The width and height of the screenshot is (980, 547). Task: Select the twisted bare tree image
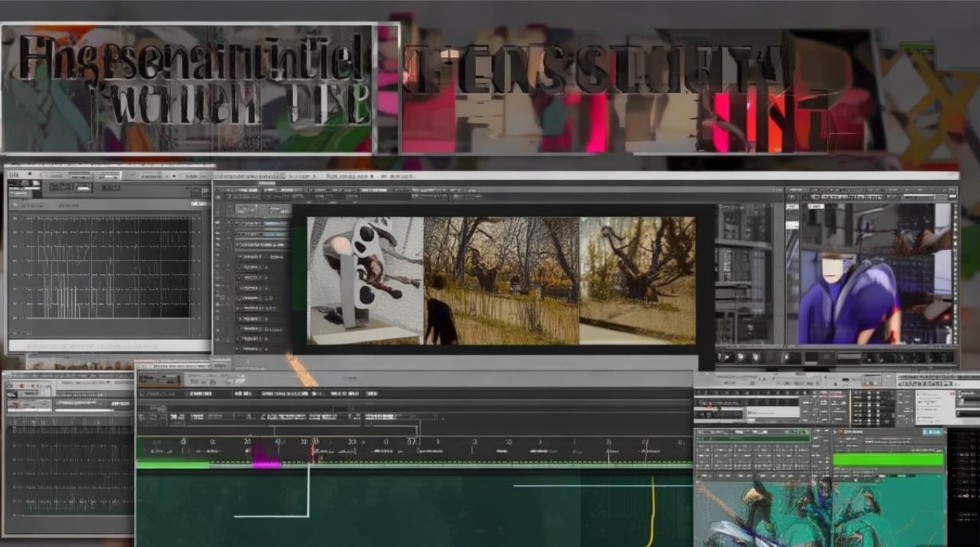point(637,281)
